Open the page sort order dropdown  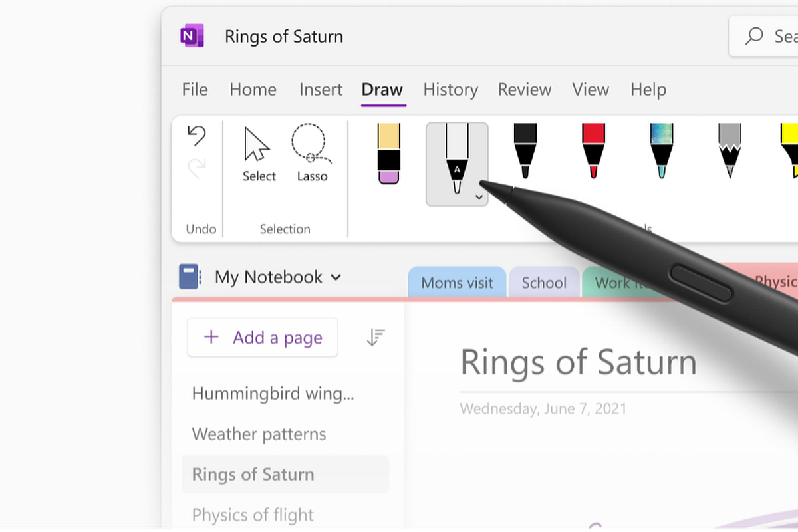[374, 337]
